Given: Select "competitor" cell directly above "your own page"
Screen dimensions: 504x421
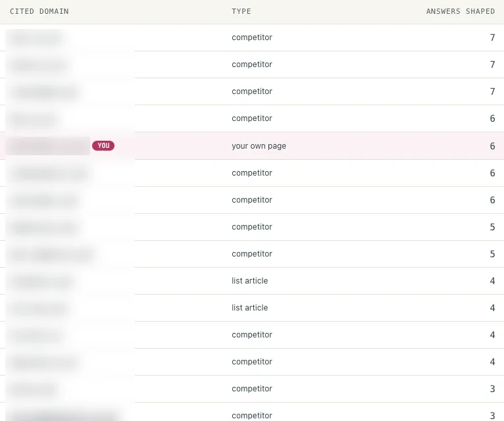Looking at the screenshot, I should pos(252,118).
